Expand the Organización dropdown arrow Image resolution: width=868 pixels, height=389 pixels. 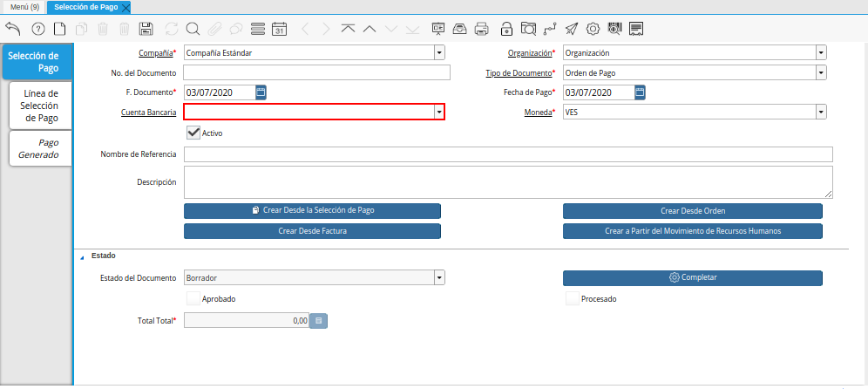tap(821, 53)
